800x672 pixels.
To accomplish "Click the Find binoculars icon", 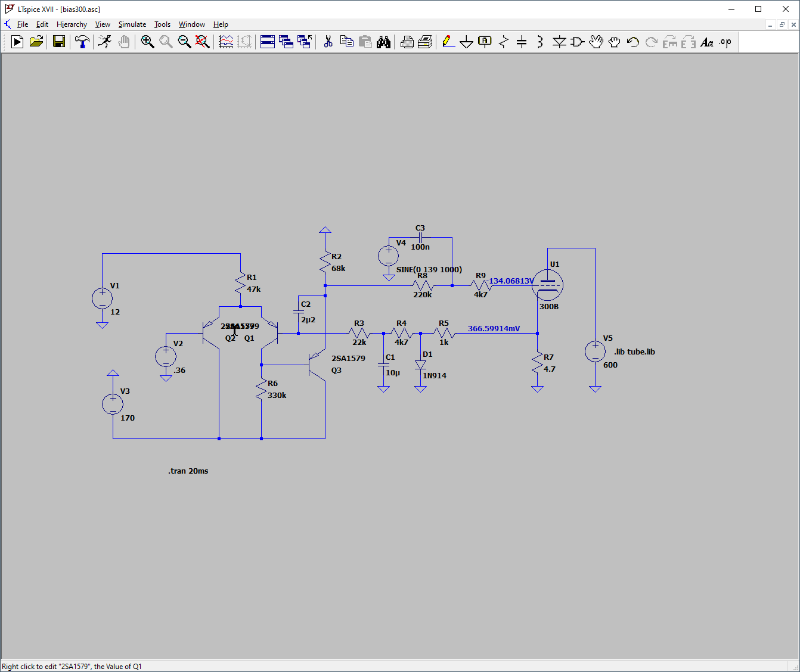I will tap(383, 42).
